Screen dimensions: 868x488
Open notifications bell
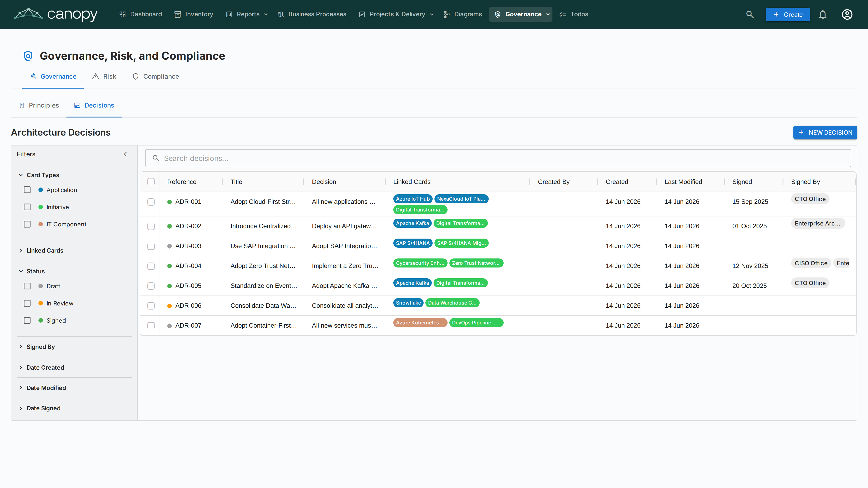(823, 14)
